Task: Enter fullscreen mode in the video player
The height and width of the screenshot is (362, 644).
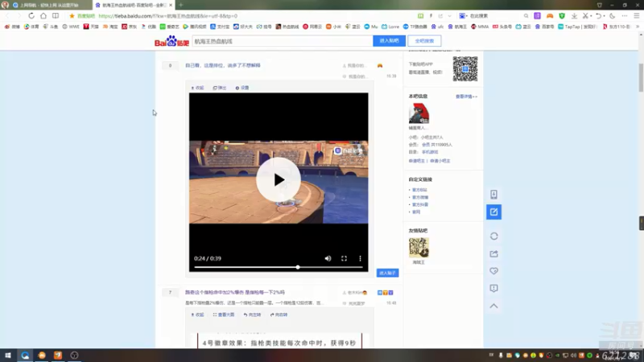Action: point(344,258)
